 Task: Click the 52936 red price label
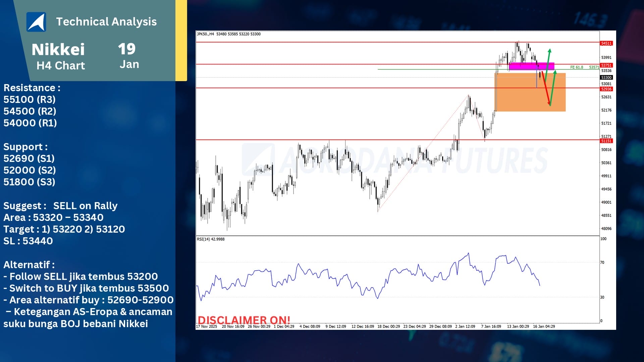(x=606, y=89)
